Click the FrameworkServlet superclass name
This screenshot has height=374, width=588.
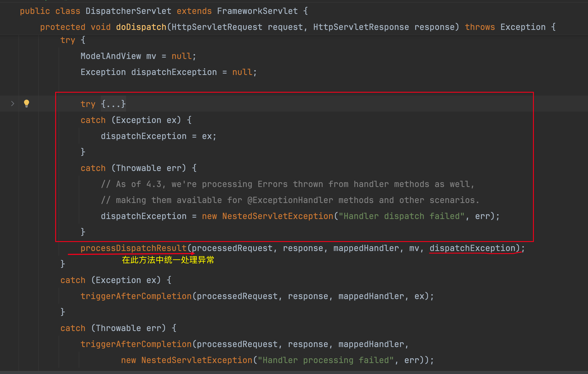(257, 11)
